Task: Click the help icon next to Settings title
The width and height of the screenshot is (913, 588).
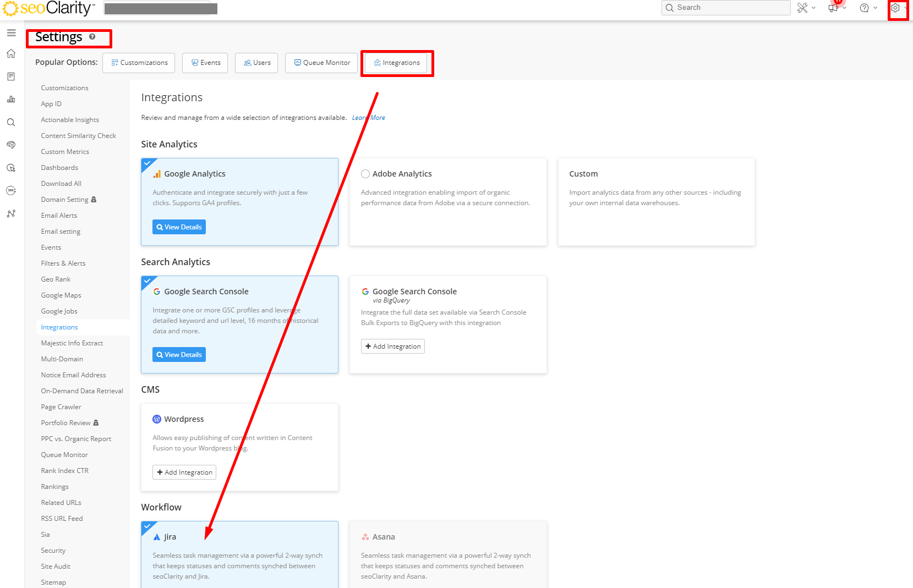Action: 92,37
